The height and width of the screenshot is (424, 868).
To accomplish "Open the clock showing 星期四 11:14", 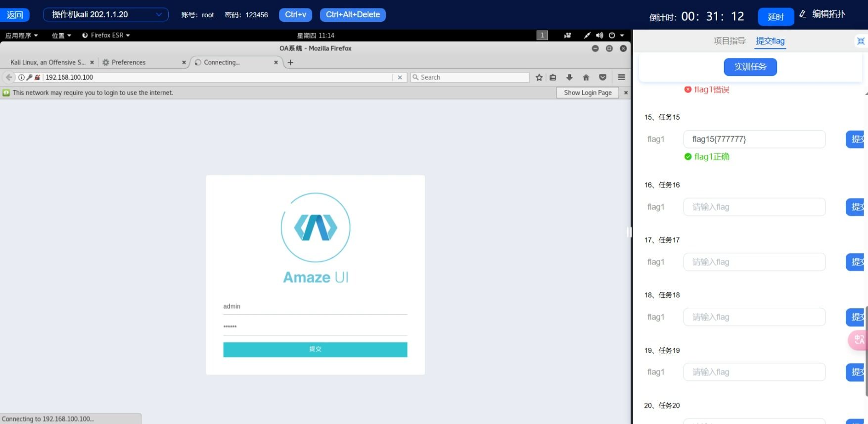I will click(316, 35).
